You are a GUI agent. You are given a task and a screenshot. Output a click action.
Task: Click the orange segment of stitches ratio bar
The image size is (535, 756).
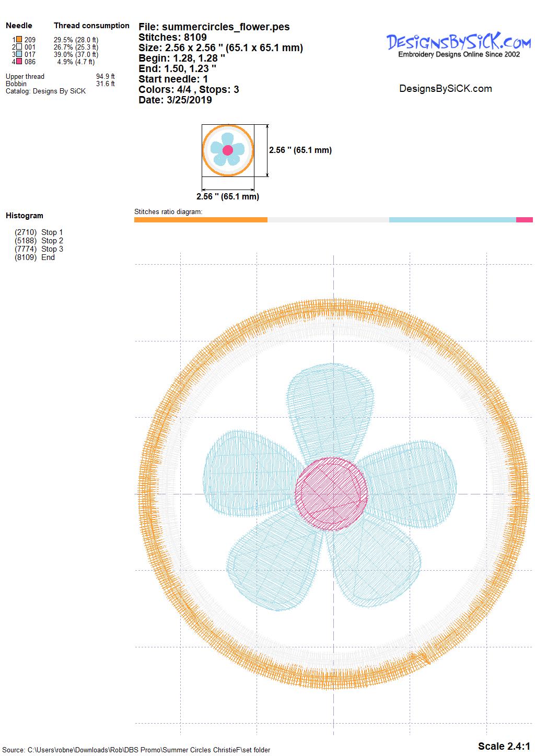[x=201, y=220]
